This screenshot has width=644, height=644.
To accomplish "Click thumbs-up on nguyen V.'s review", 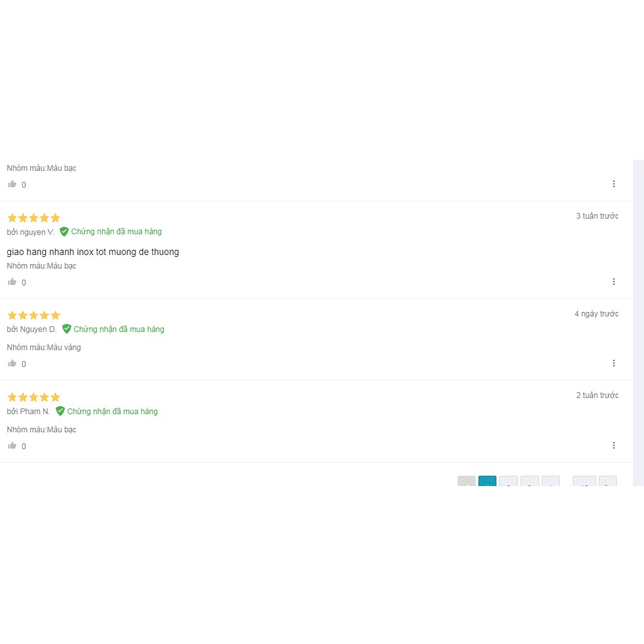I will point(12,282).
